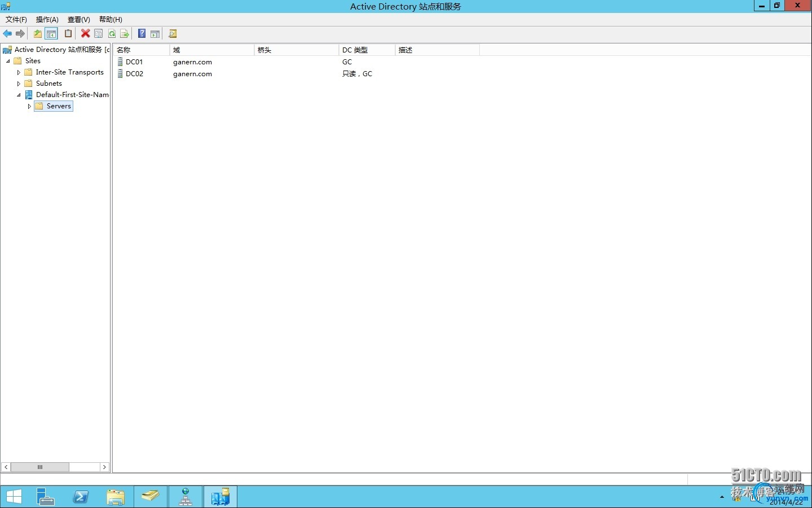Expand the Servers tree node
The width and height of the screenshot is (812, 508).
tap(29, 106)
